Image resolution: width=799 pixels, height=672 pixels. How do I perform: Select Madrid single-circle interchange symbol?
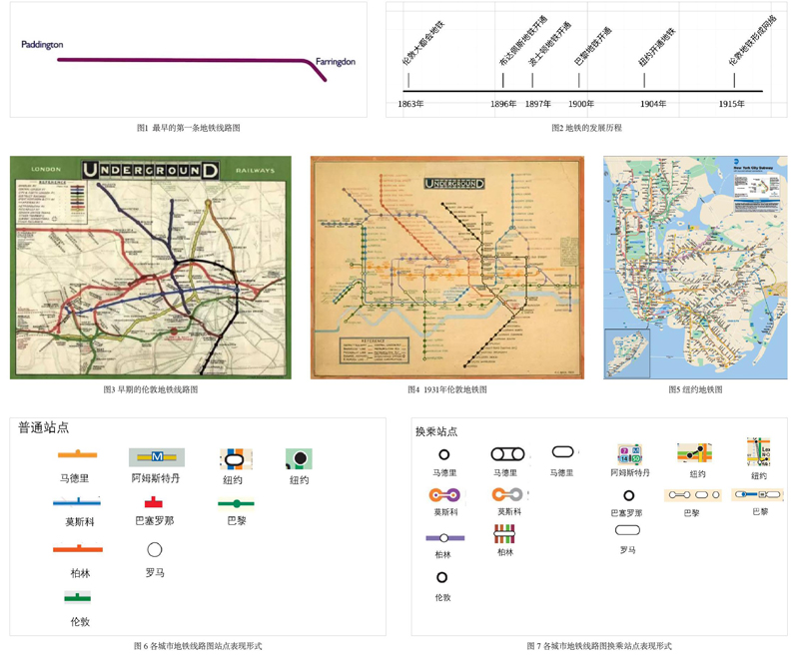tap(443, 454)
